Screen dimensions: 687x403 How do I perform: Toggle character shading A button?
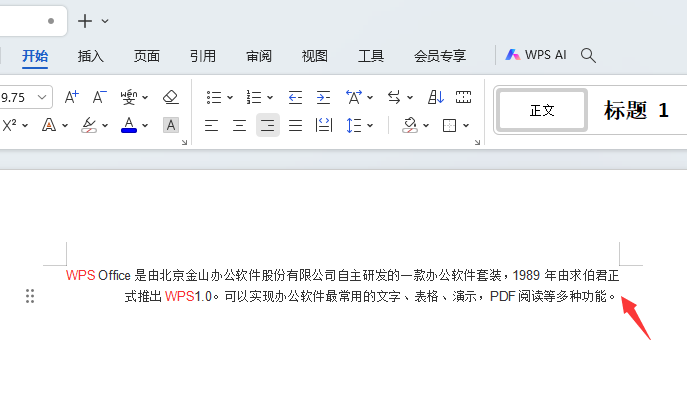(x=171, y=126)
